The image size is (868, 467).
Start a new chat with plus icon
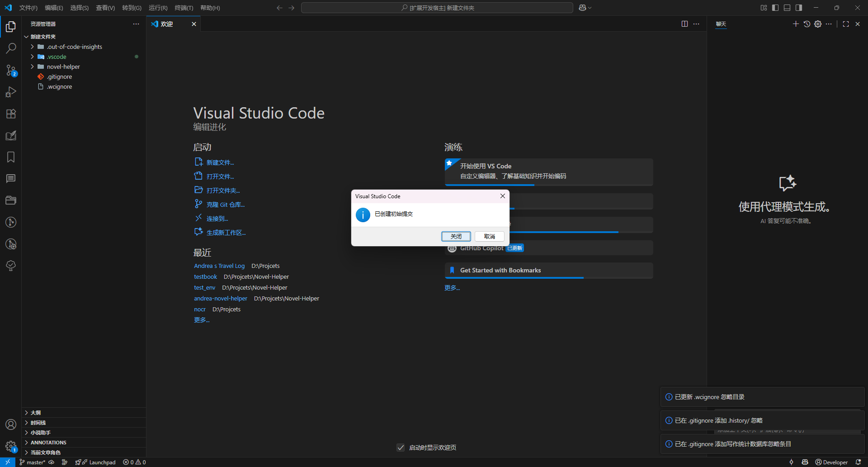coord(796,24)
